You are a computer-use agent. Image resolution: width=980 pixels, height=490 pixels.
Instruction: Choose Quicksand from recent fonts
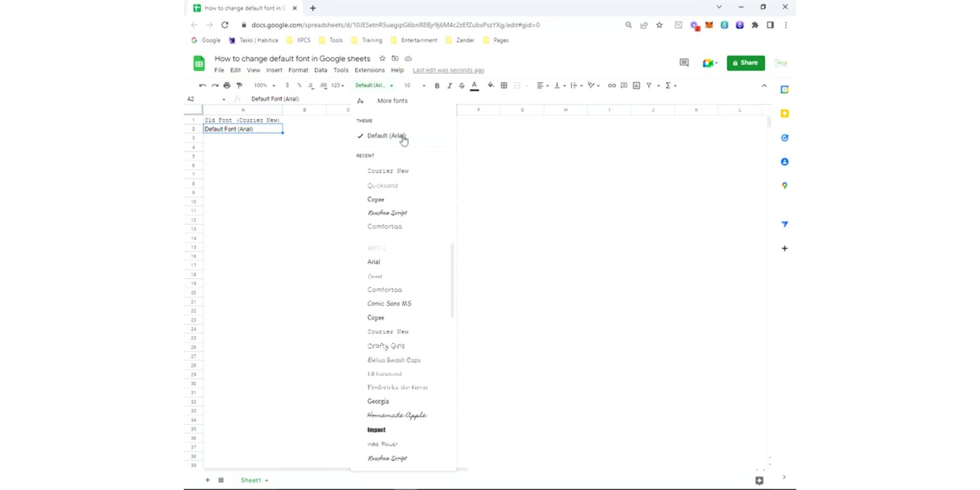[382, 186]
